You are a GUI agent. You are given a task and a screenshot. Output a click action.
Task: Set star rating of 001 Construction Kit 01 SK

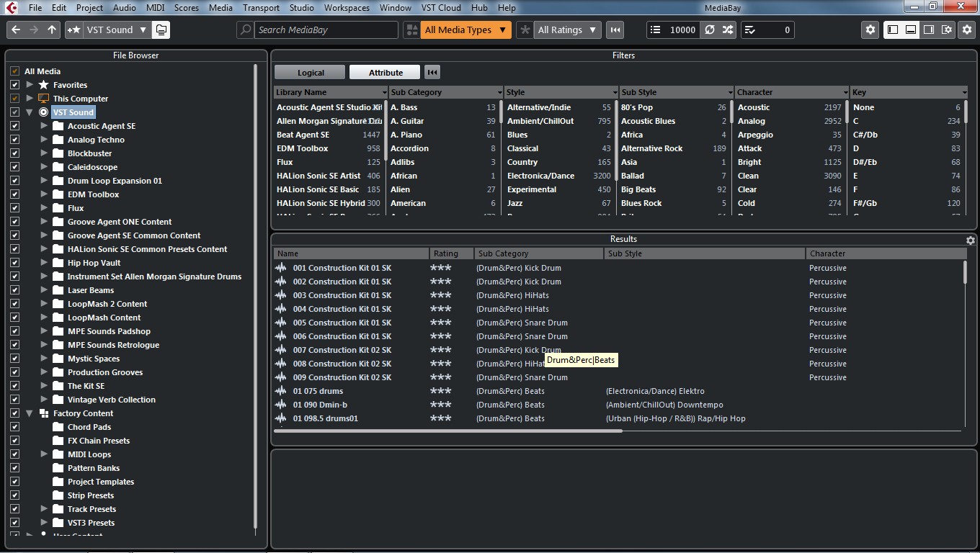pos(440,268)
